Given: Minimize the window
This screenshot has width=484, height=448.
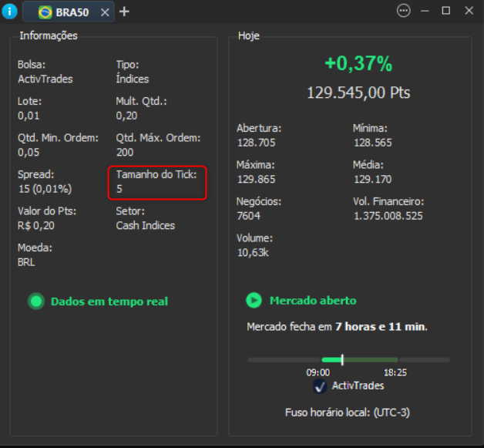Looking at the screenshot, I should tap(426, 11).
